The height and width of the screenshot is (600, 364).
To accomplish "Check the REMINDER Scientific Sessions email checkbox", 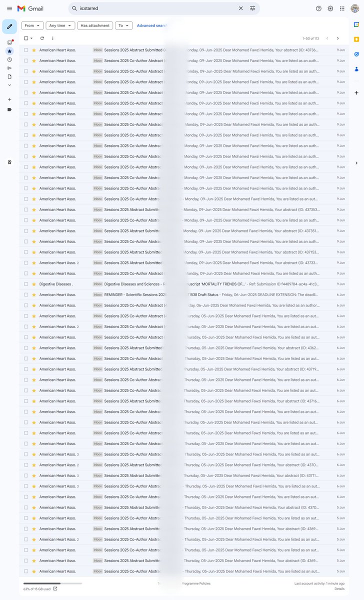I will [x=26, y=294].
